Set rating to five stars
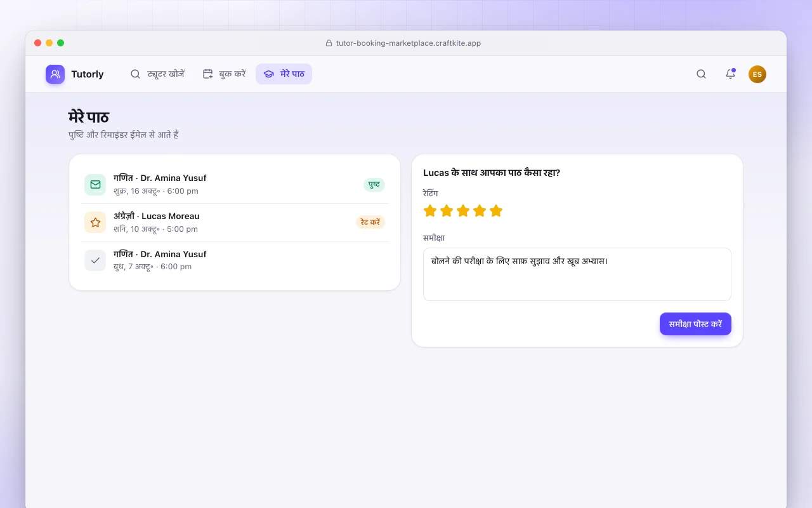The height and width of the screenshot is (508, 812). coord(496,211)
